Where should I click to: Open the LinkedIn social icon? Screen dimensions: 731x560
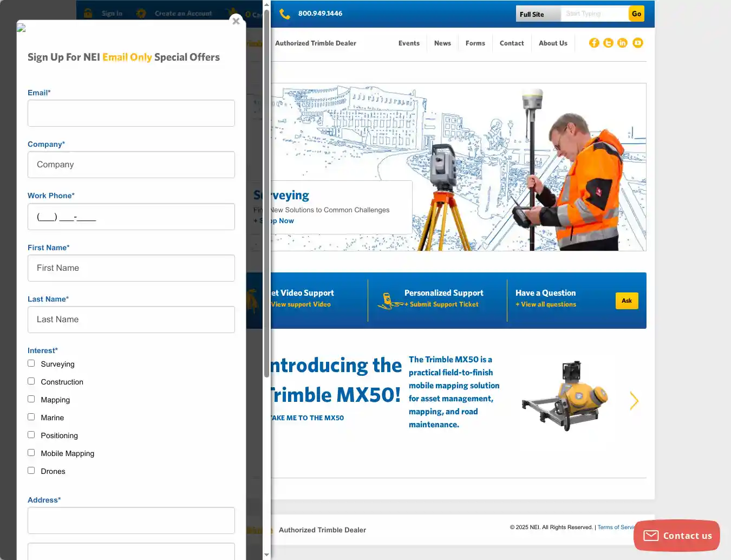[622, 43]
